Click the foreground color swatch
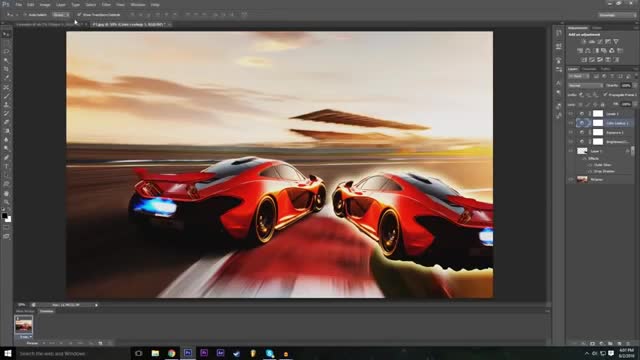The width and height of the screenshot is (640, 360). (4, 216)
